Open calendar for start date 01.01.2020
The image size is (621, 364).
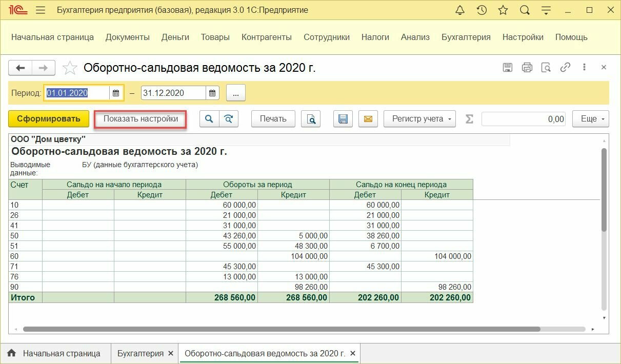116,93
